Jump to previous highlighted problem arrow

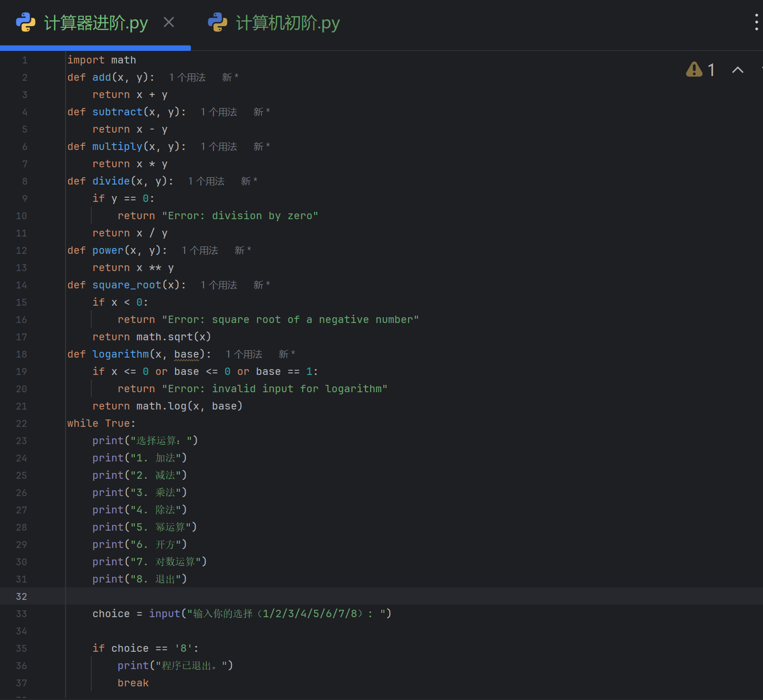[738, 70]
